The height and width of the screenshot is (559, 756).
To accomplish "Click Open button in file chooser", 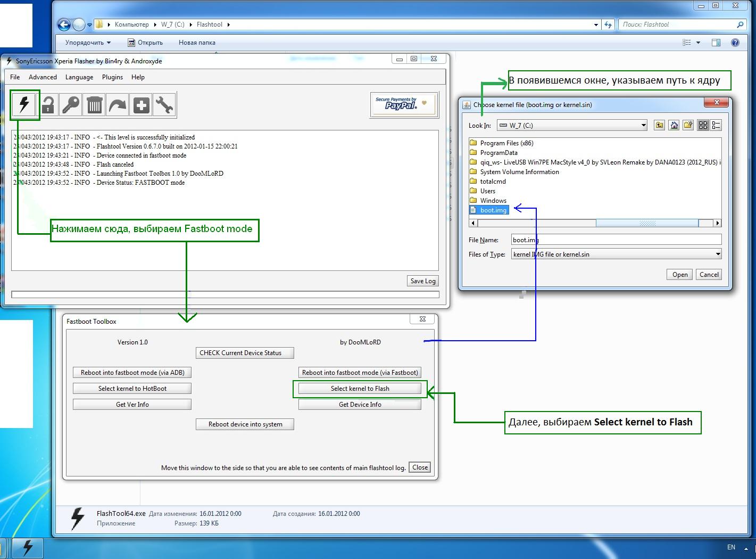I will coord(680,275).
